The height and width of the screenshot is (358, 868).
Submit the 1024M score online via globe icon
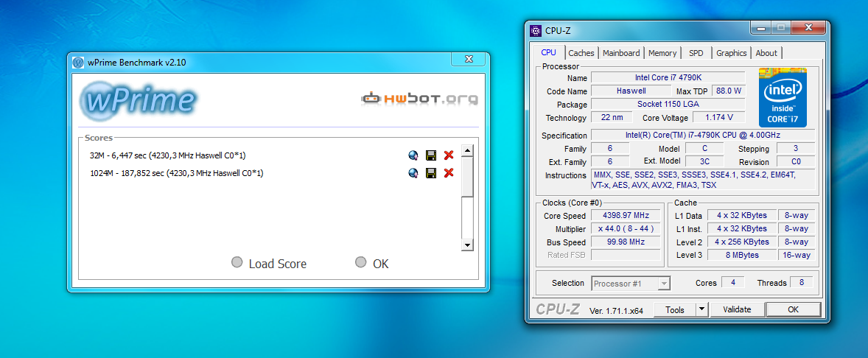pyautogui.click(x=413, y=173)
